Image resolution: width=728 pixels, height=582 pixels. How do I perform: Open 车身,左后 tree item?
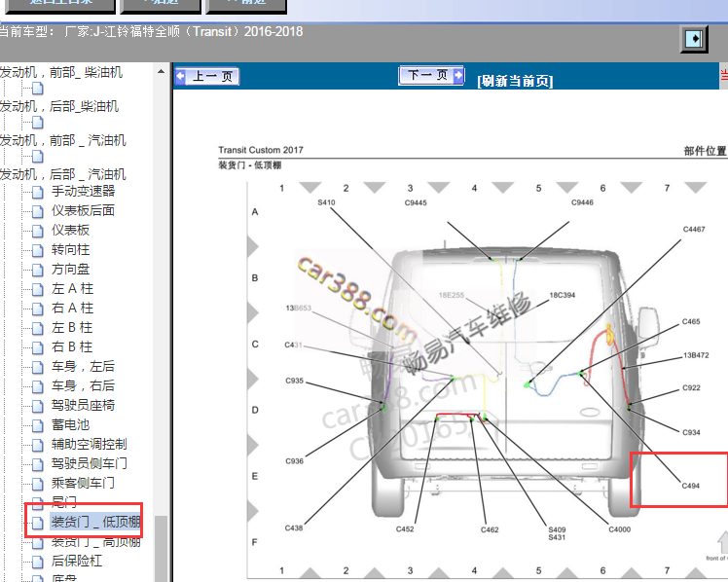(x=83, y=367)
